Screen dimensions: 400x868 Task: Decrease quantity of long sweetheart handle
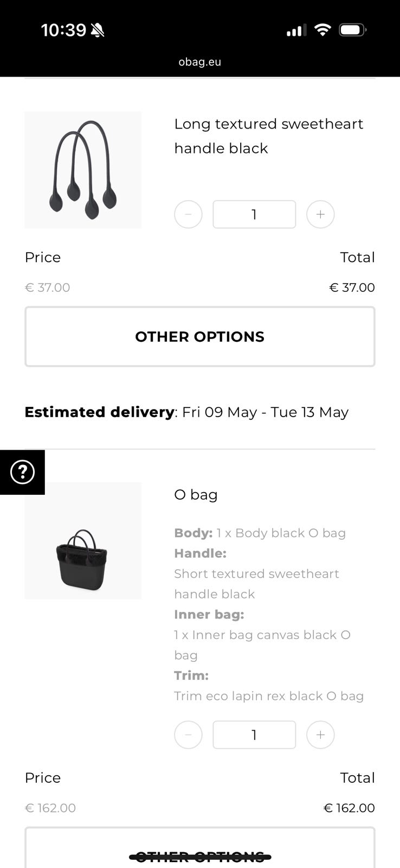pyautogui.click(x=188, y=214)
